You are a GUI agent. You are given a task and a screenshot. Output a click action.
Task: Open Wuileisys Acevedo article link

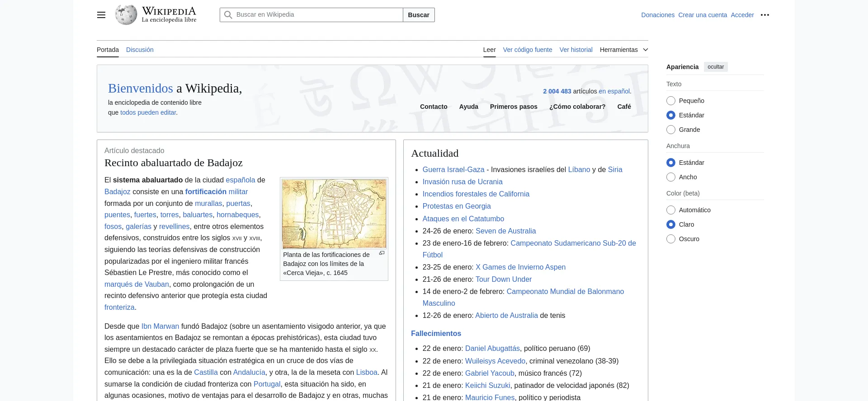coord(495,361)
